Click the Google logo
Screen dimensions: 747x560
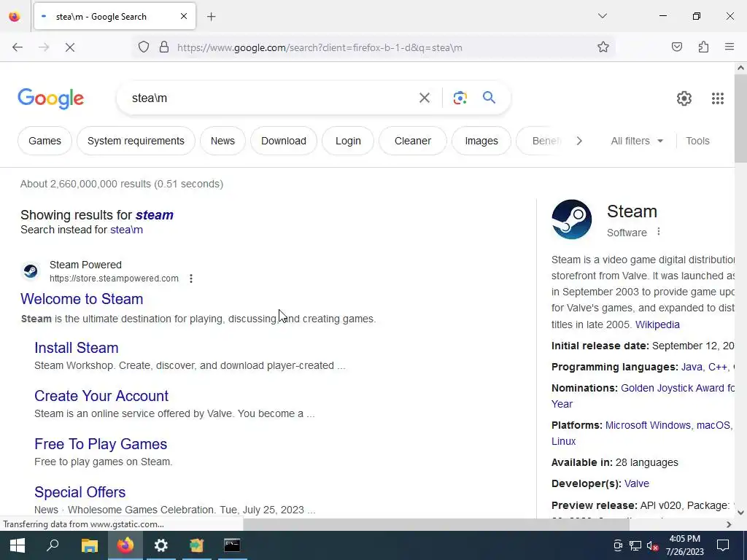[51, 98]
